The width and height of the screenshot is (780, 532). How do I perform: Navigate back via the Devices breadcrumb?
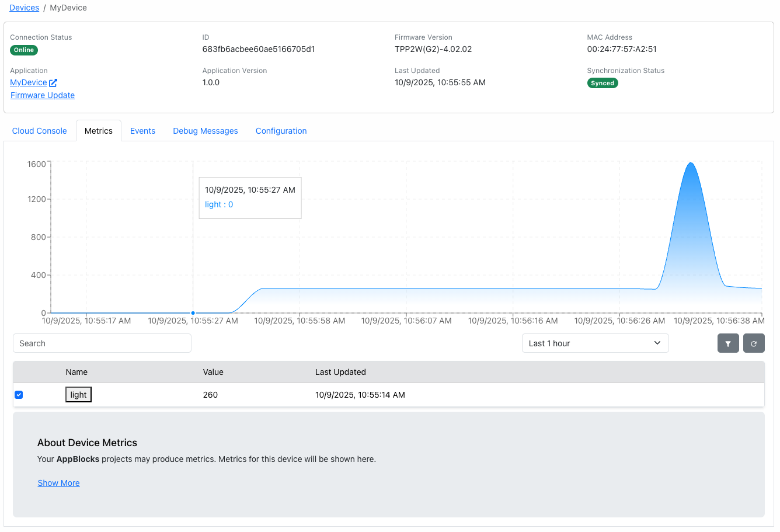[x=24, y=8]
